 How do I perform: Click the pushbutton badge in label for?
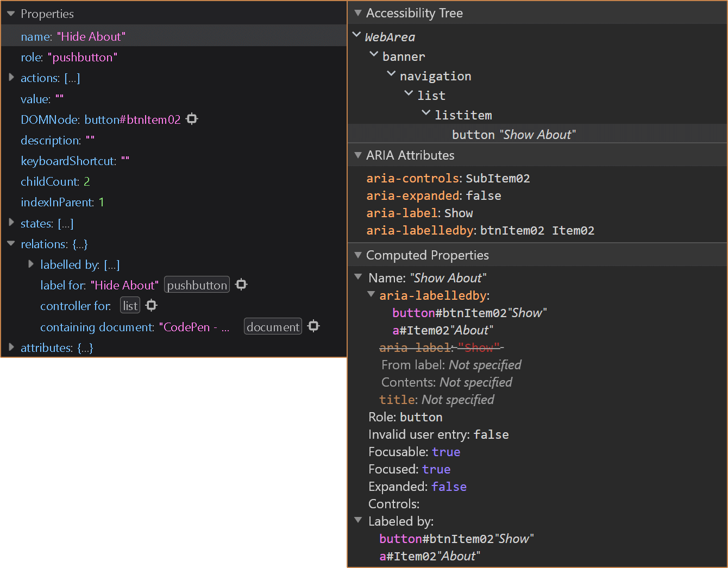point(197,285)
